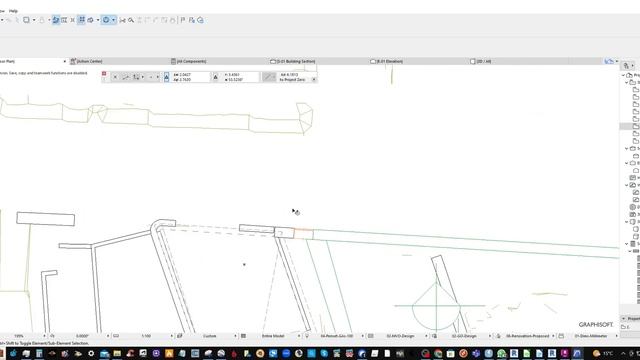Click the blue tab overview icon
The height and width of the screenshot is (360, 640).
(x=609, y=61)
